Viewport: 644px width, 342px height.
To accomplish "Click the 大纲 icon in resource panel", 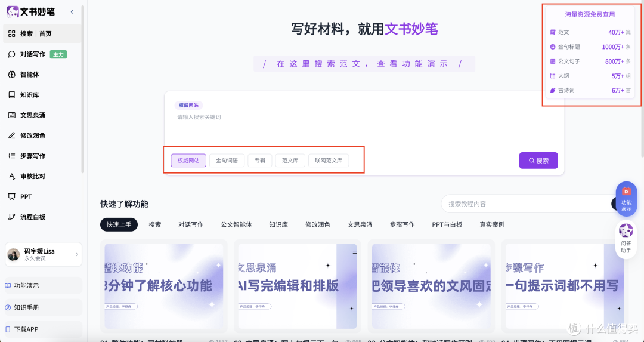I will coord(553,76).
